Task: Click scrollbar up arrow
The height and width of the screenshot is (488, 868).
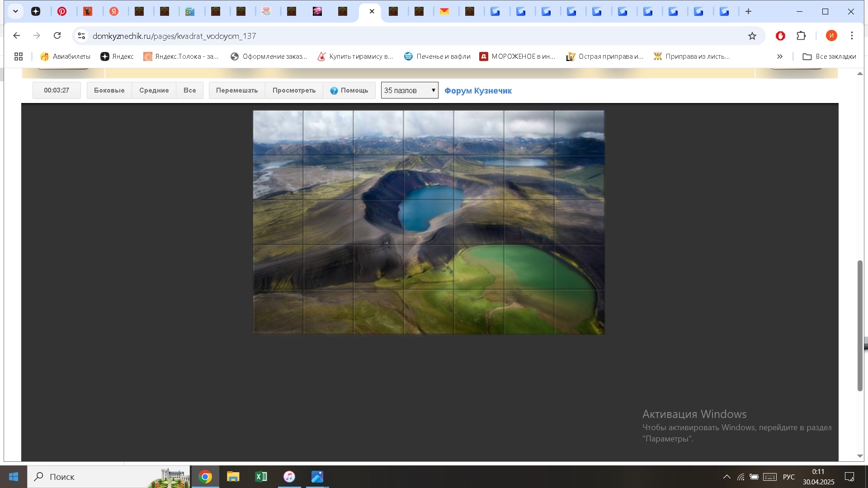Action: click(x=860, y=73)
